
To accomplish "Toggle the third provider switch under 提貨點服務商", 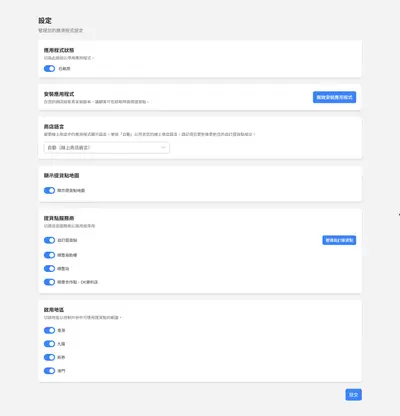I will tap(49, 269).
